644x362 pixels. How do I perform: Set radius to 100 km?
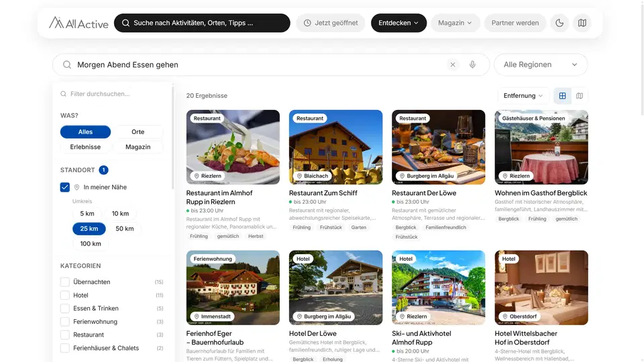coord(91,244)
